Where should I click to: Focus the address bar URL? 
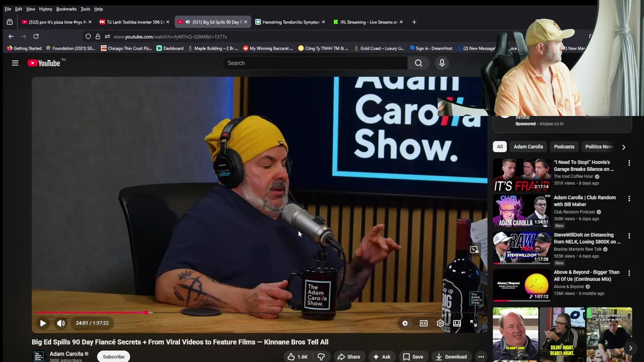coord(170,37)
